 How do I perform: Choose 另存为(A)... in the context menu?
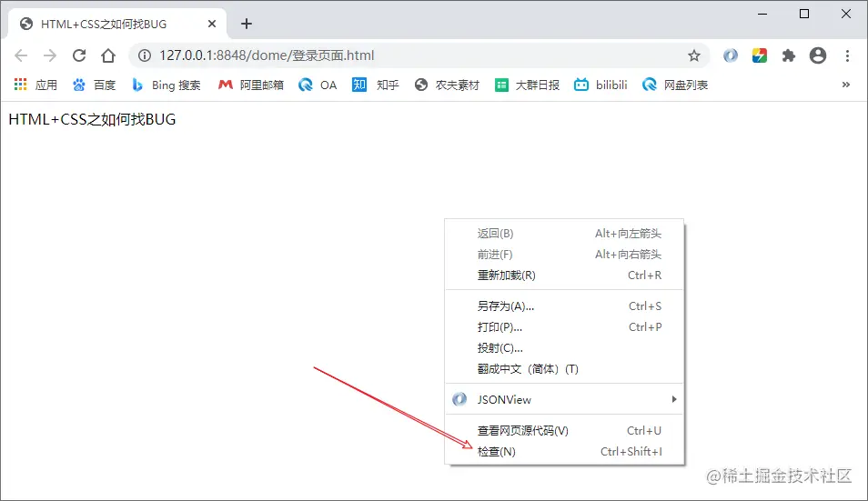(565, 306)
